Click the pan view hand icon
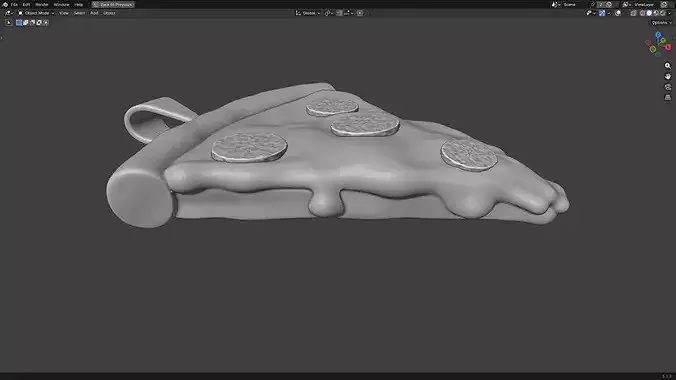The width and height of the screenshot is (676, 380). click(668, 76)
